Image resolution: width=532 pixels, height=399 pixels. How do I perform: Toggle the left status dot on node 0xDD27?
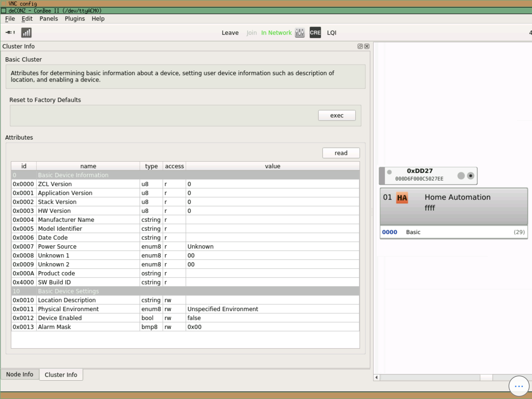390,172
